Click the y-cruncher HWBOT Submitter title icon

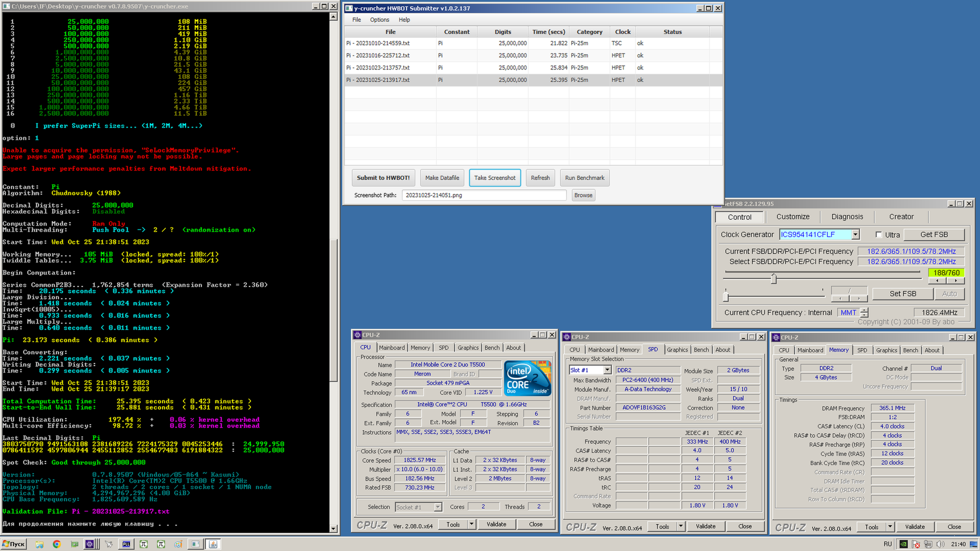coord(349,8)
